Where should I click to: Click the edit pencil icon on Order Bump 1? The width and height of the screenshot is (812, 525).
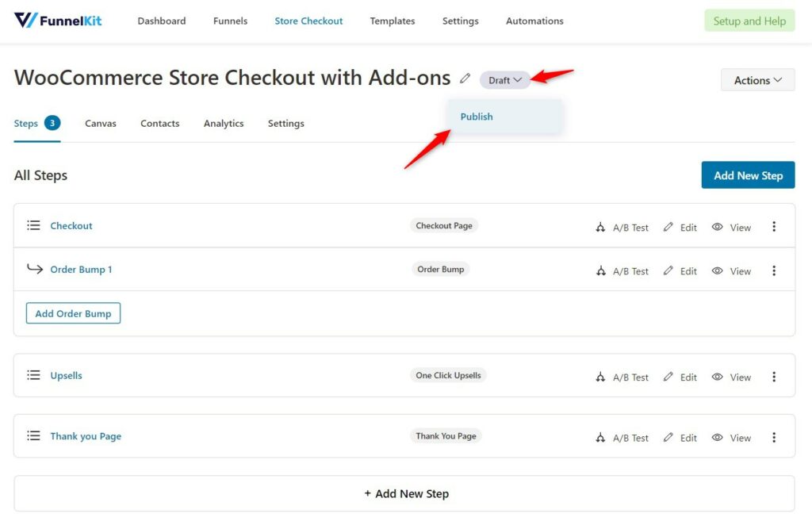tap(668, 270)
